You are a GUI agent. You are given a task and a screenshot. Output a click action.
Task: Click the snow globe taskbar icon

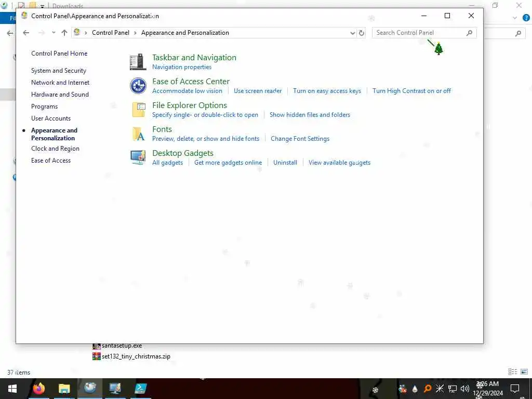[x=90, y=388]
